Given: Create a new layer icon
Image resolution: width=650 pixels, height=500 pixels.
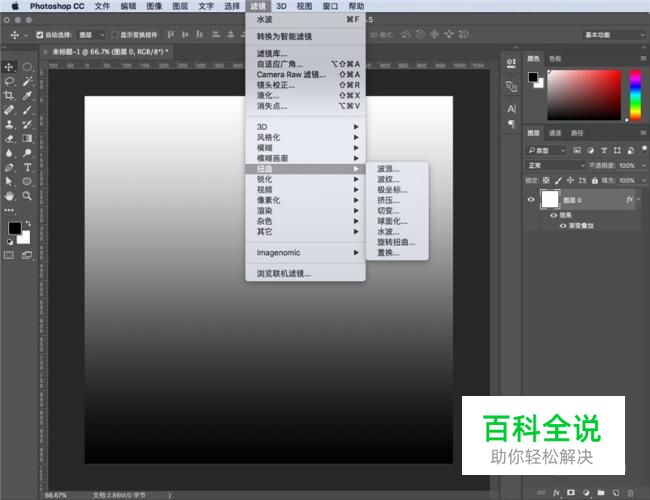Looking at the screenshot, I should 616,493.
